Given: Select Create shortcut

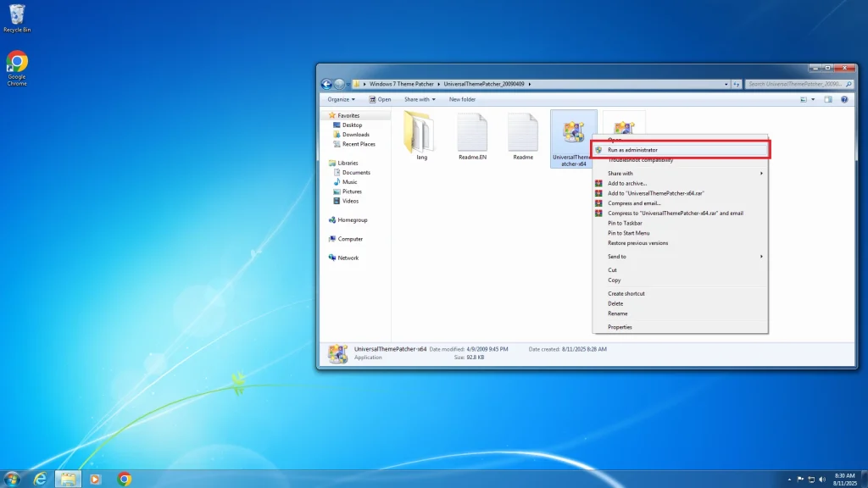Looking at the screenshot, I should pos(680,293).
